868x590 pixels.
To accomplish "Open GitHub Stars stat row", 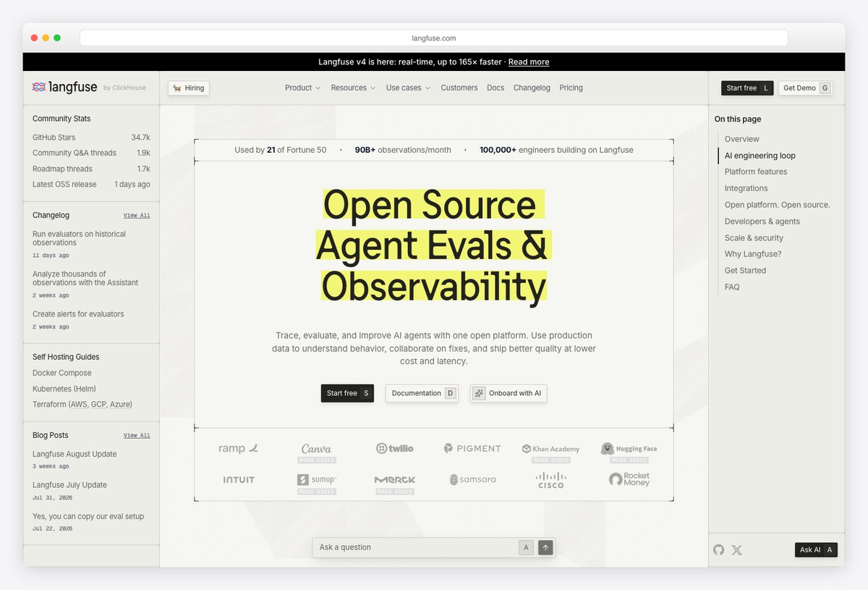I will pyautogui.click(x=91, y=138).
